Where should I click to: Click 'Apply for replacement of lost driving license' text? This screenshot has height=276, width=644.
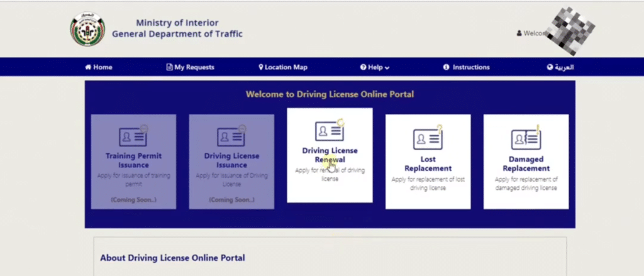click(x=428, y=184)
